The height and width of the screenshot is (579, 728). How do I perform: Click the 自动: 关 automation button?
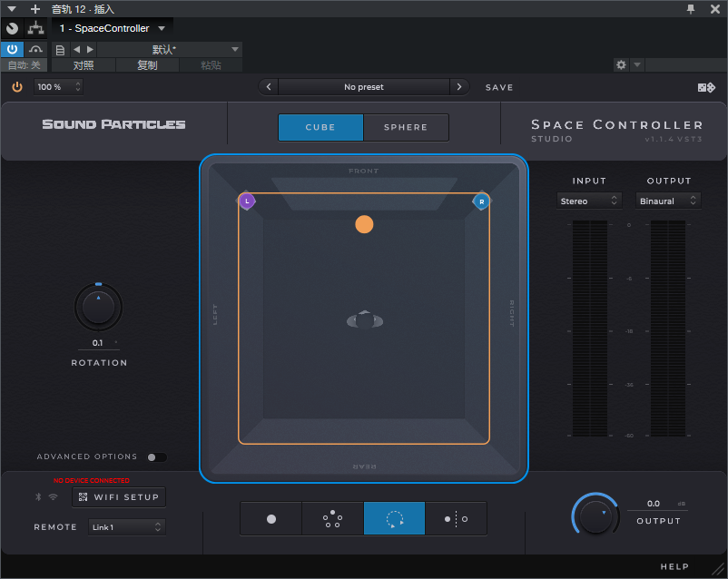click(25, 65)
